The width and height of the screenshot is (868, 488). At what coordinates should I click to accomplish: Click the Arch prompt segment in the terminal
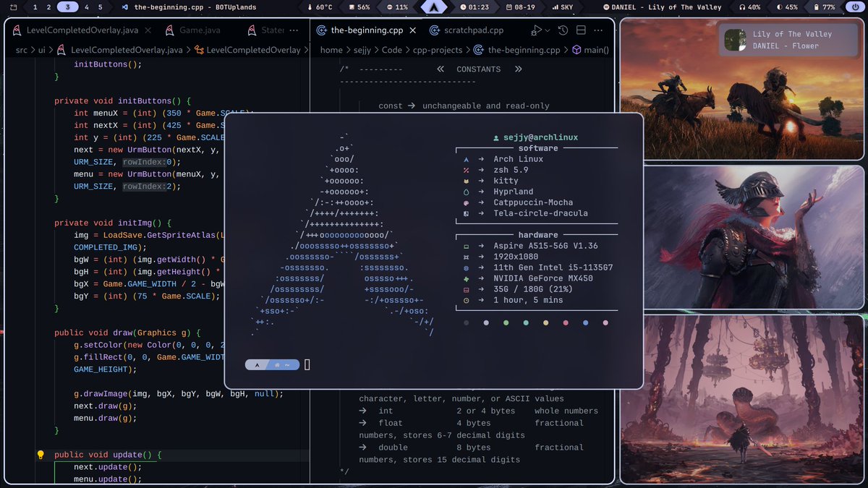pyautogui.click(x=257, y=365)
